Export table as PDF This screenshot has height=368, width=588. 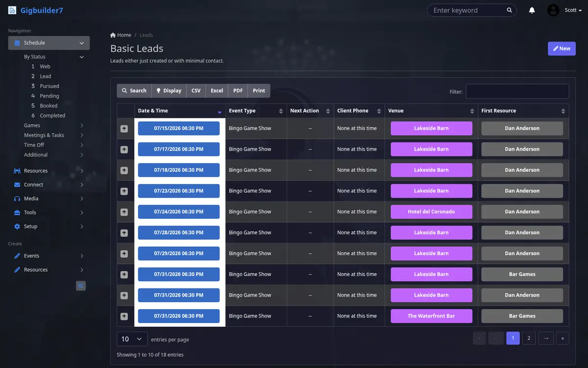tap(238, 91)
